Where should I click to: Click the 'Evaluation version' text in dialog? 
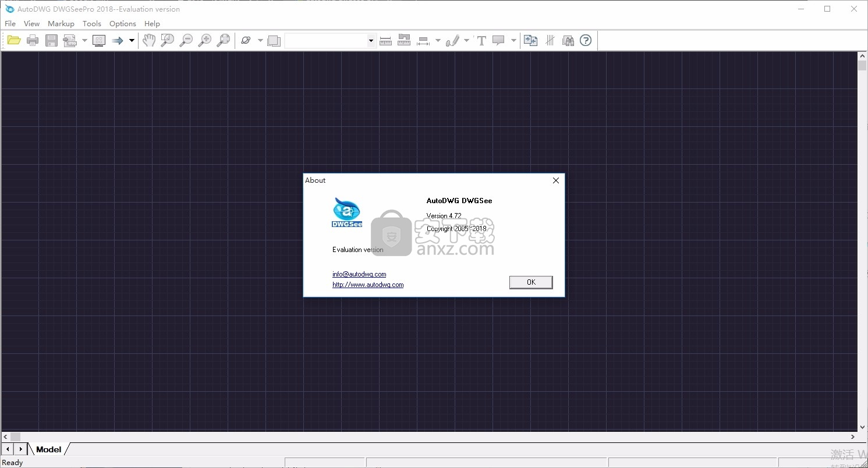coord(358,250)
